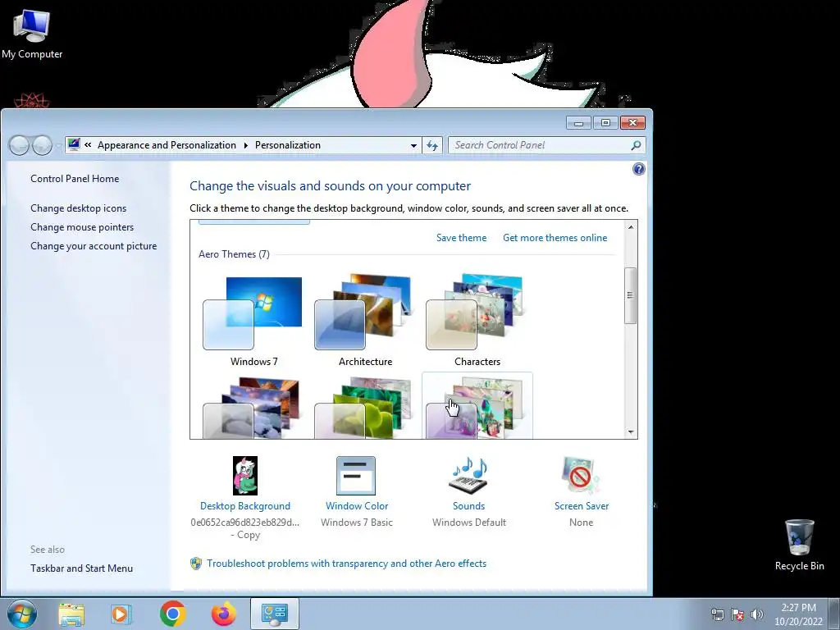Open the Sounds keyboard icon

468,475
